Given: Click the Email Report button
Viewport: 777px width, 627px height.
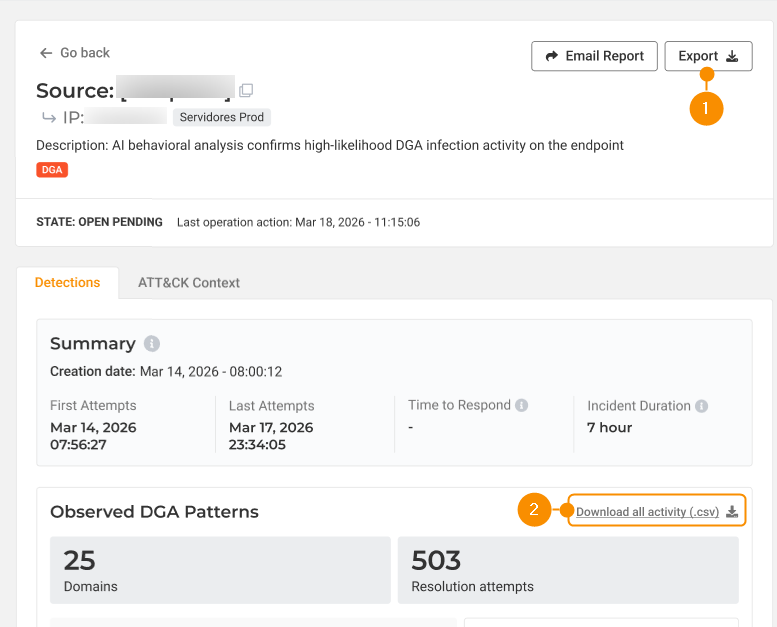Looking at the screenshot, I should click(594, 56).
